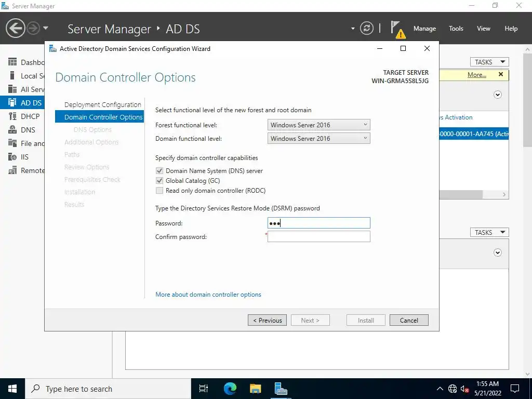The height and width of the screenshot is (399, 532).
Task: Click horizontal scrollbar right arrow
Action: [504, 194]
